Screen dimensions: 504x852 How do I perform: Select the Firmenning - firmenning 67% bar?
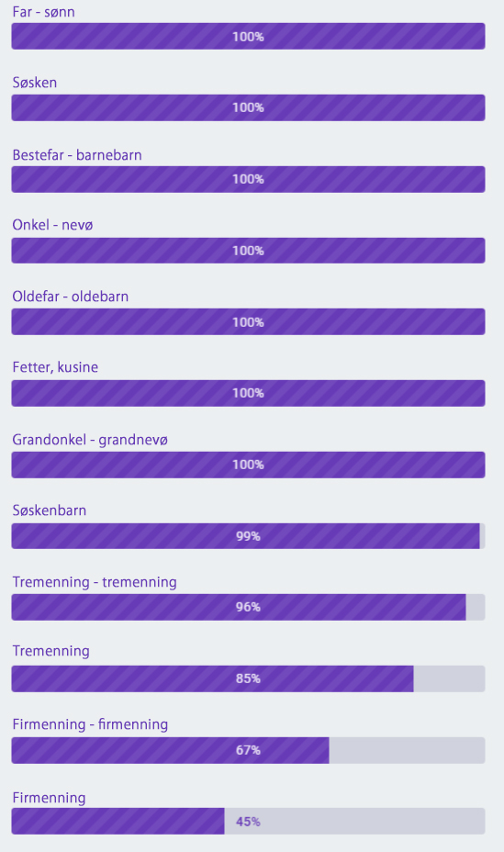click(x=248, y=750)
